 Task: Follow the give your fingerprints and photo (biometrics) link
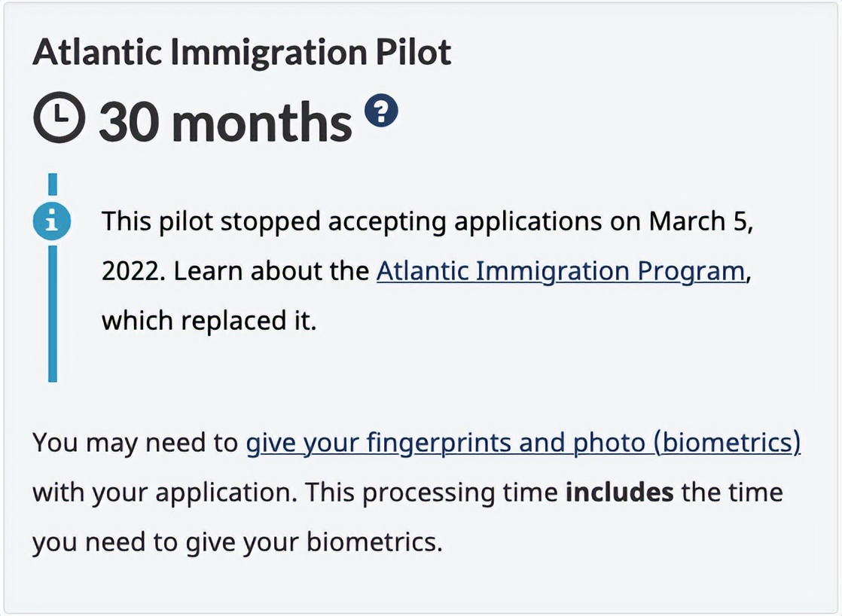tap(523, 444)
